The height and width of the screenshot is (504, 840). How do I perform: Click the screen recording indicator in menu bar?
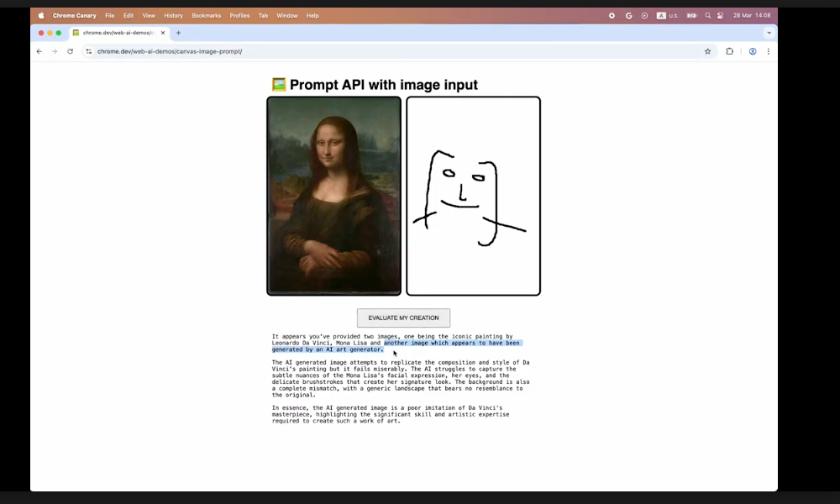click(612, 15)
